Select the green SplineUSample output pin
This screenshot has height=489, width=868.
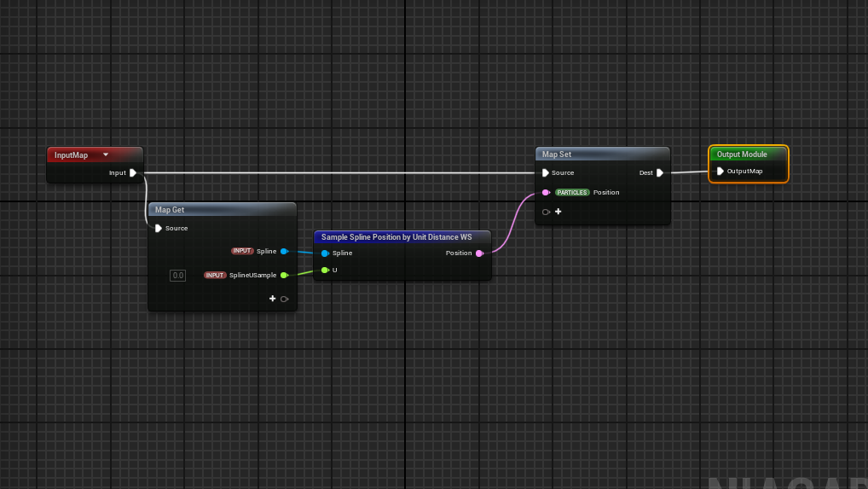[x=284, y=275]
